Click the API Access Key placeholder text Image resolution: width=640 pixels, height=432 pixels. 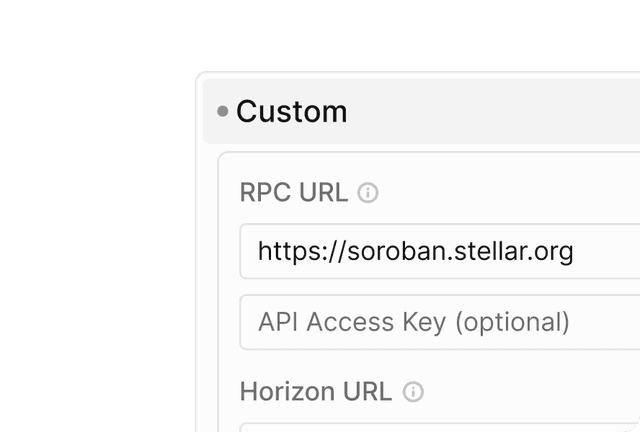click(413, 323)
